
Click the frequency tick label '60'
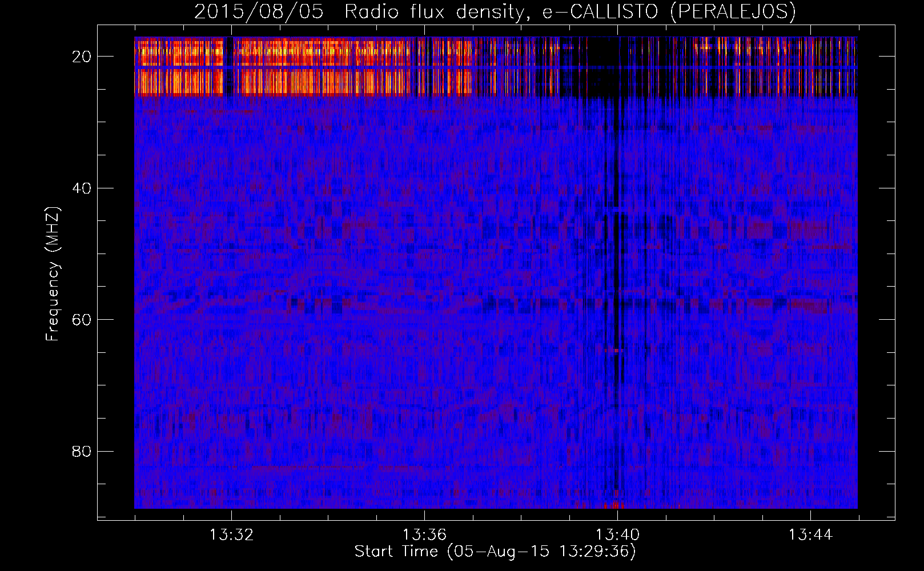[x=82, y=320]
